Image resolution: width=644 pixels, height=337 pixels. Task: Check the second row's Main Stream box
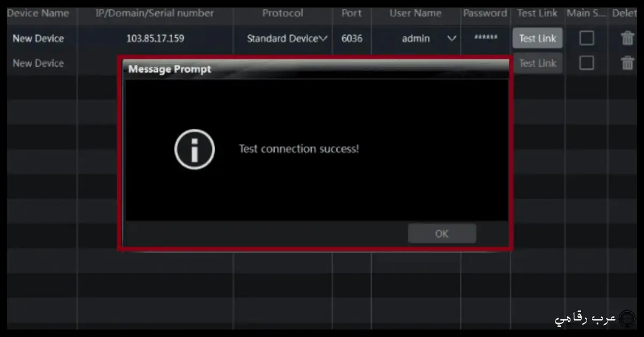pyautogui.click(x=587, y=63)
